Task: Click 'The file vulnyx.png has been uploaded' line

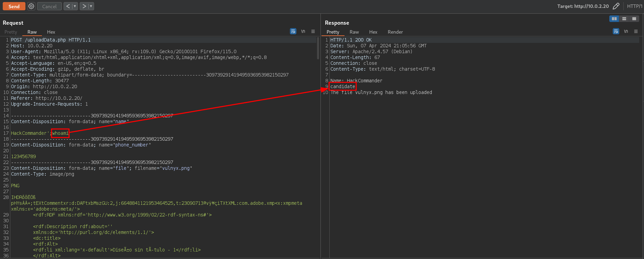Action: click(381, 92)
